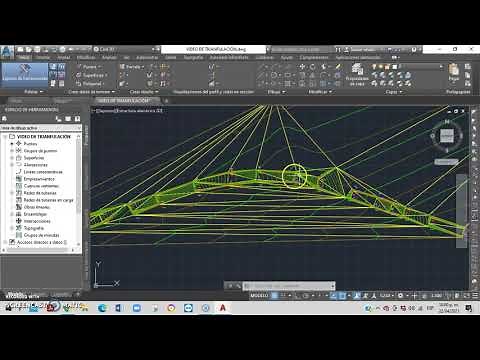Switch to the VIDEO DE TRIANGULACION drawing tab
The image size is (480, 360).
(125, 100)
